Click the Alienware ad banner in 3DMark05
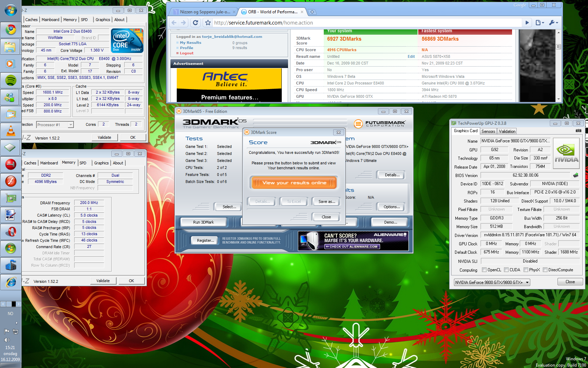Image resolution: width=588 pixels, height=368 pixels. [x=353, y=241]
